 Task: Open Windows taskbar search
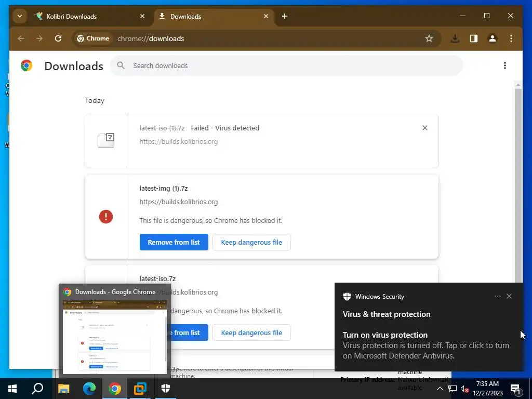[37, 389]
